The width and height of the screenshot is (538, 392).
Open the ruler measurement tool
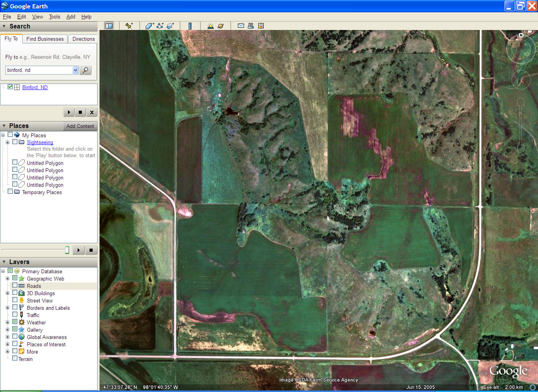tap(190, 26)
